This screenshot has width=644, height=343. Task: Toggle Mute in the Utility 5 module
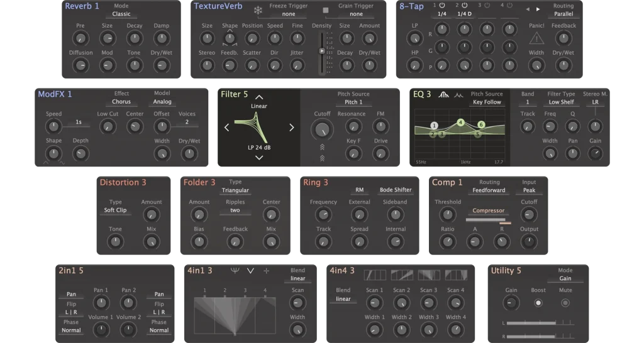click(565, 303)
